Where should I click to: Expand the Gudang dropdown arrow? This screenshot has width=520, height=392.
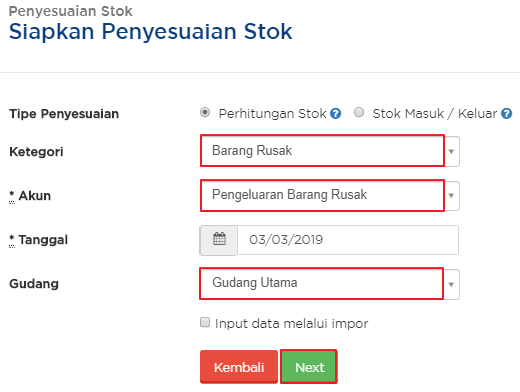pyautogui.click(x=452, y=284)
